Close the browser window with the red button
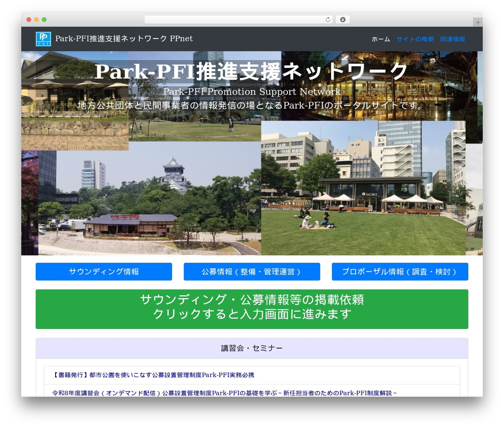The image size is (504, 427). [x=29, y=19]
